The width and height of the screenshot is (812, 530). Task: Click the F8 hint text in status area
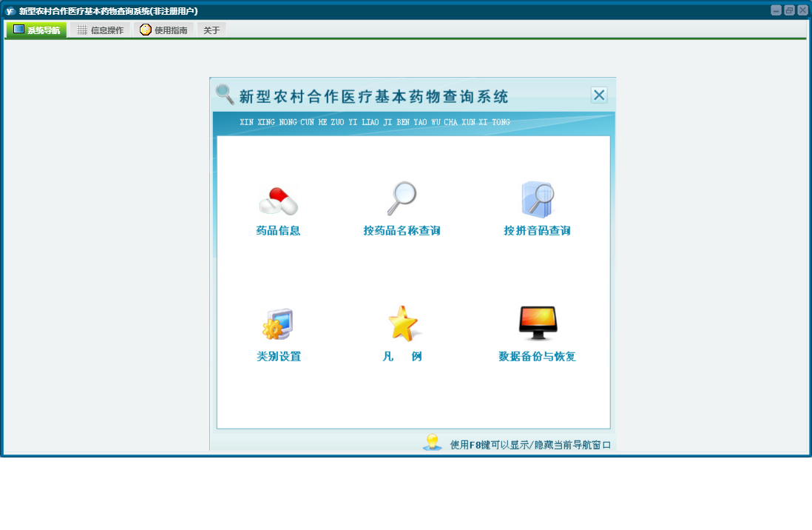[x=530, y=445]
